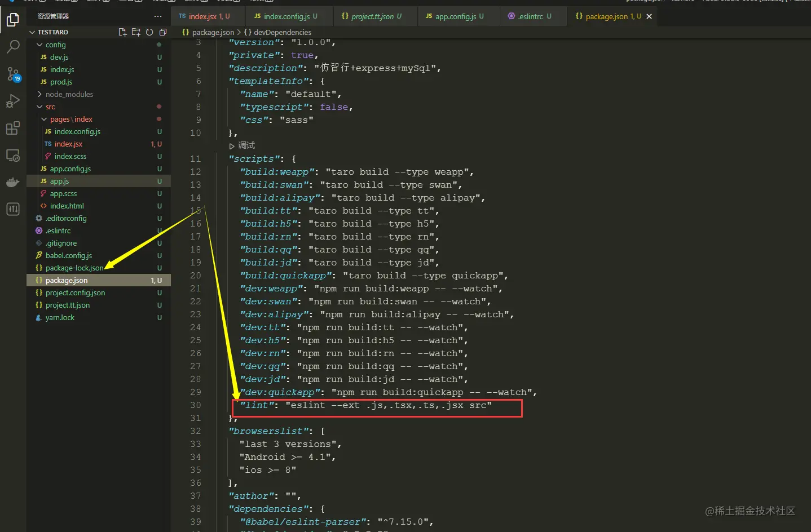The height and width of the screenshot is (532, 811).
Task: Open Remote Explorer in activity bar
Action: click(x=12, y=156)
